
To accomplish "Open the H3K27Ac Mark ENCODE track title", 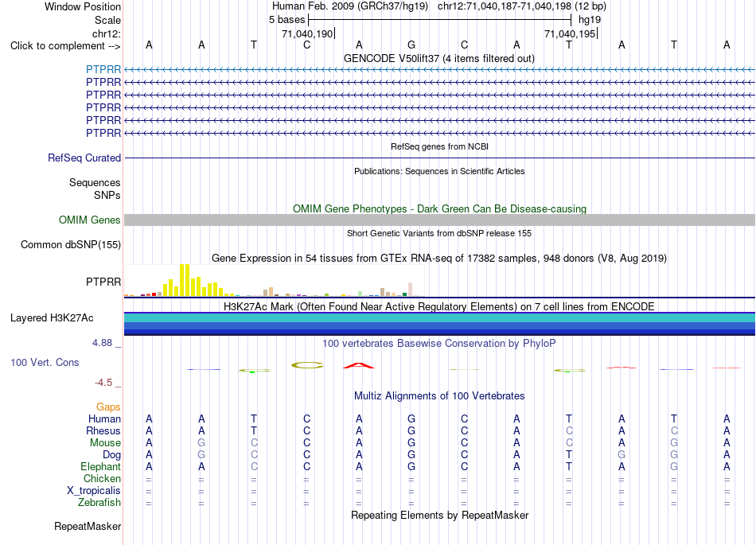I will [439, 306].
